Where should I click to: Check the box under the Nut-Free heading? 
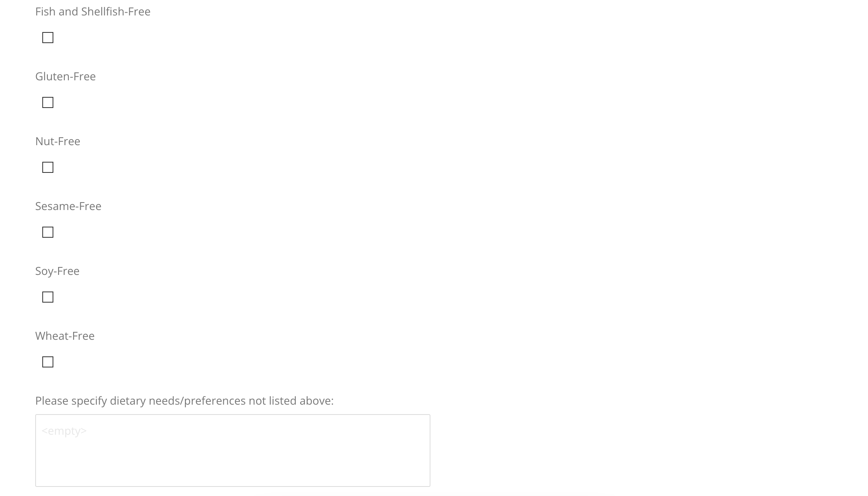click(x=48, y=167)
